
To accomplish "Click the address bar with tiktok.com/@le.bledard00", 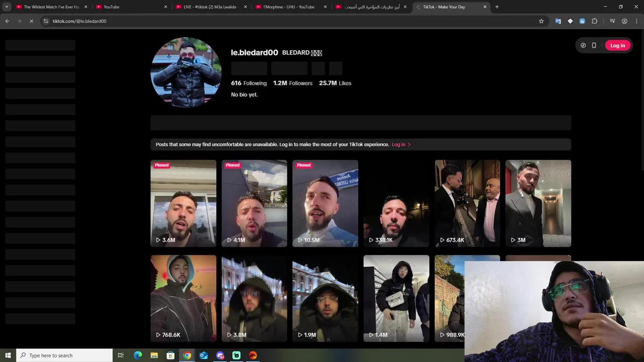I will pos(289,21).
